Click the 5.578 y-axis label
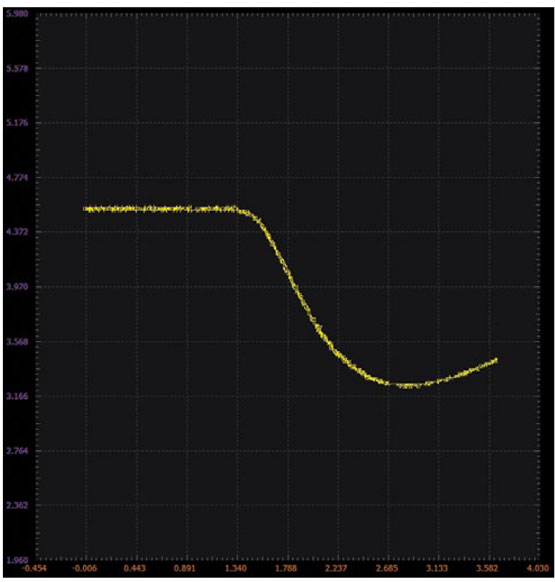The height and width of the screenshot is (582, 555). pyautogui.click(x=17, y=69)
